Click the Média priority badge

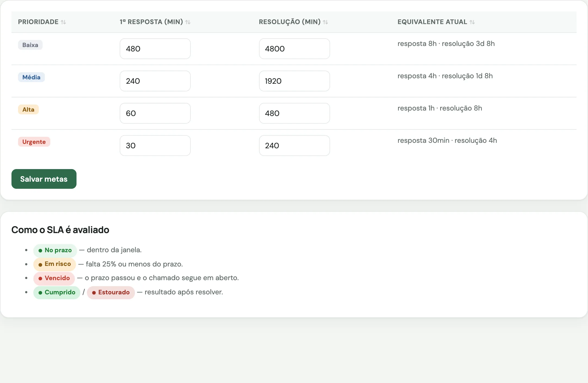(x=31, y=77)
